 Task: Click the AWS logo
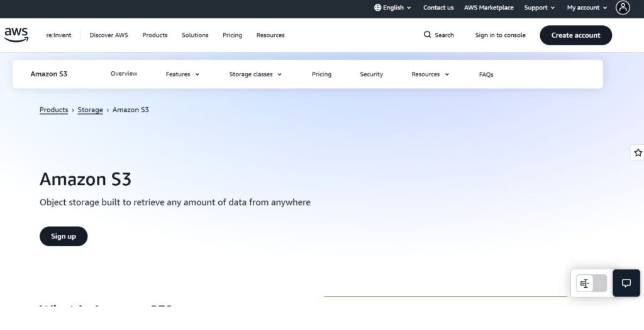[16, 35]
